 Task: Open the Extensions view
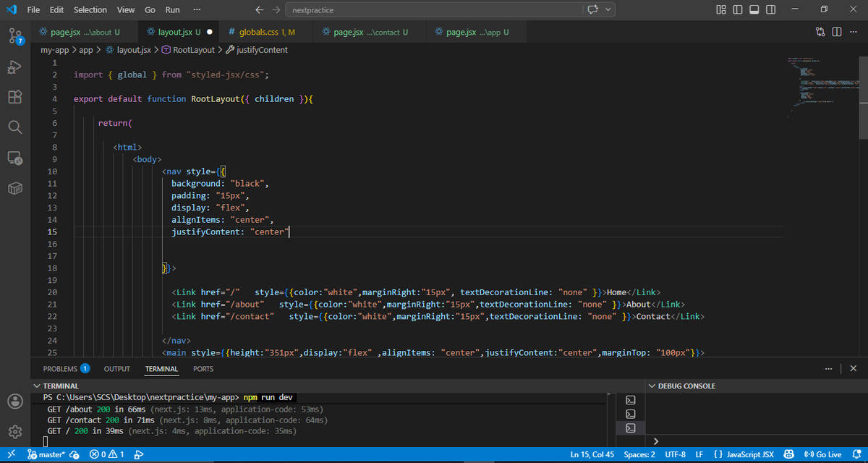click(x=14, y=96)
